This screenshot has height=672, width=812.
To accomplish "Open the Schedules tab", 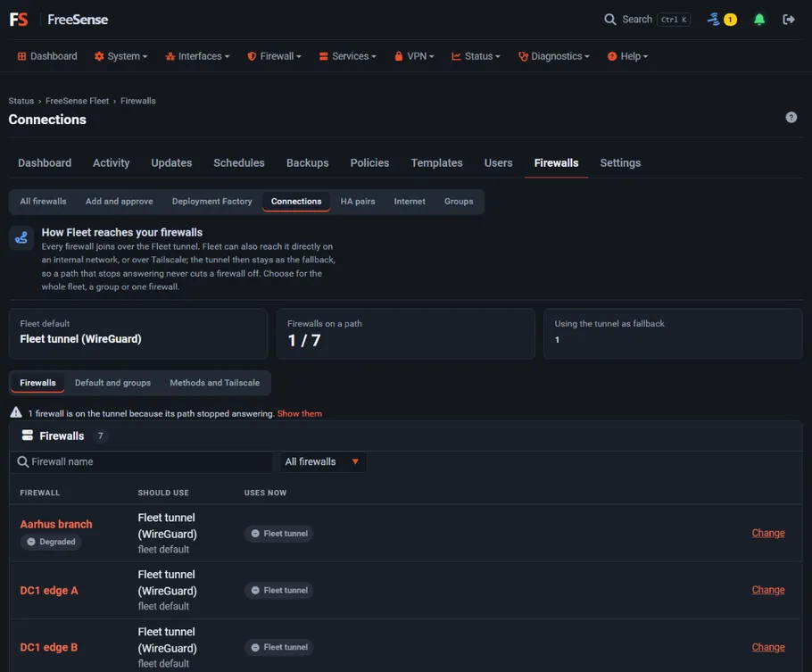I will [239, 162].
